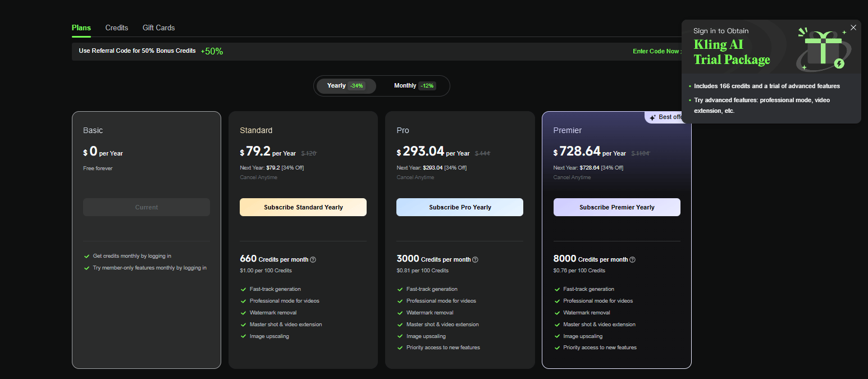Click Try advanced features bullet text
Screen dimensions: 868x379
point(762,106)
